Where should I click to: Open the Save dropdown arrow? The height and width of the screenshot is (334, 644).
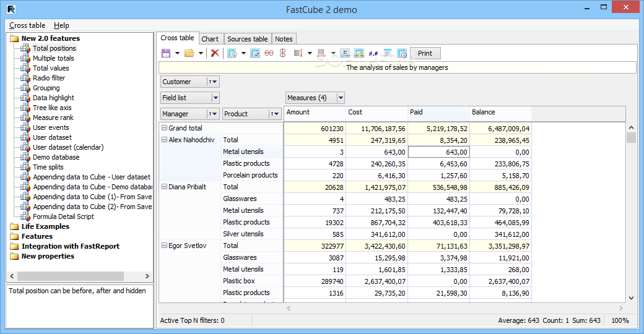click(x=178, y=53)
